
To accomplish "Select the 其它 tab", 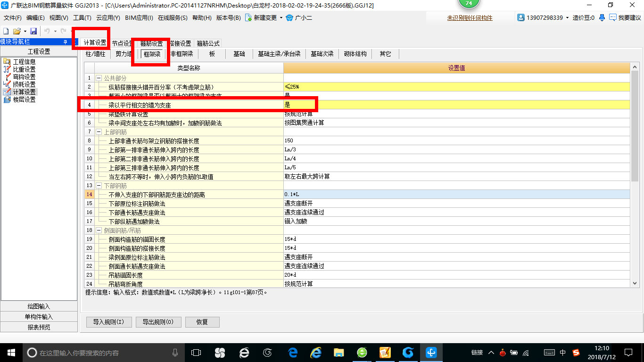I will point(385,54).
